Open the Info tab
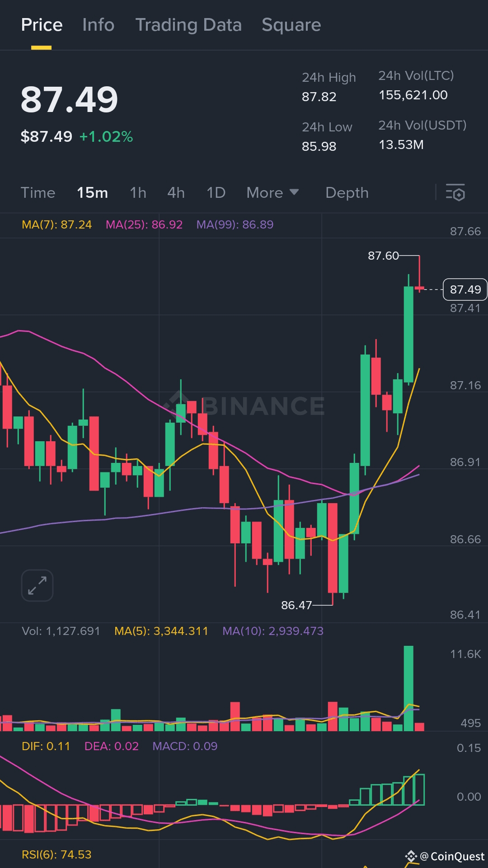Screen dimensions: 488x868 99,25
